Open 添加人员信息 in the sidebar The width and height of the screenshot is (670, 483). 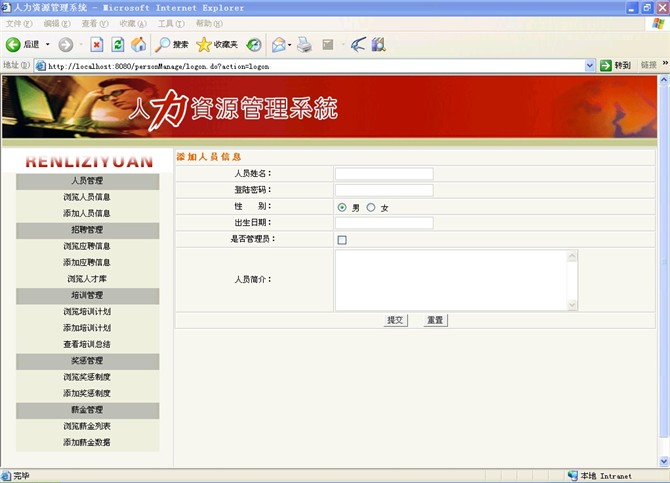tap(87, 213)
